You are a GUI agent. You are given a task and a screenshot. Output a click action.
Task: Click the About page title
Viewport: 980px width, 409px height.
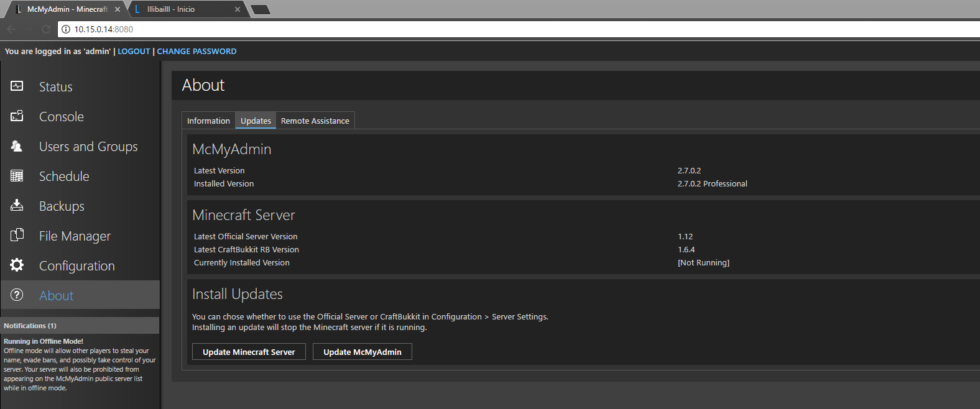click(203, 85)
